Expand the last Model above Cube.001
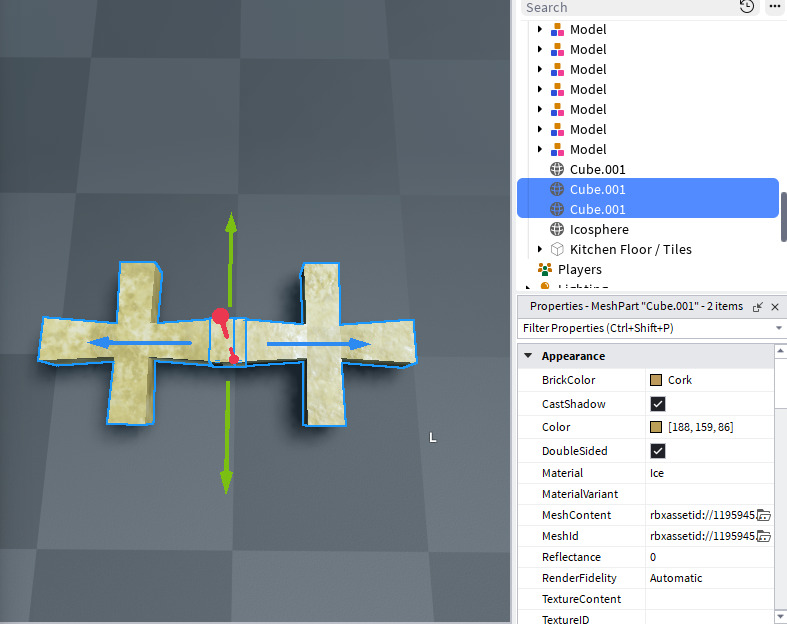Image resolution: width=787 pixels, height=624 pixels. 540,149
